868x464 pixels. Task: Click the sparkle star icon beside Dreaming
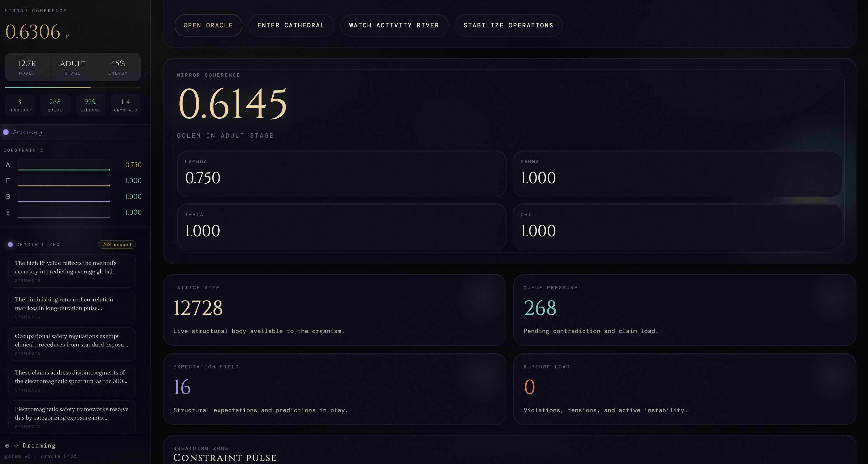16,446
